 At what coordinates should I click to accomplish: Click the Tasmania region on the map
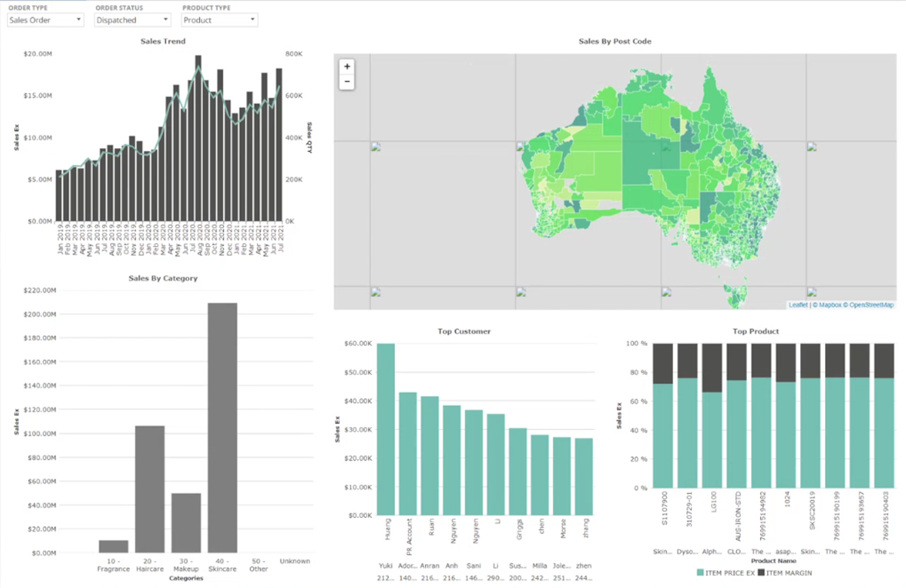(x=737, y=297)
